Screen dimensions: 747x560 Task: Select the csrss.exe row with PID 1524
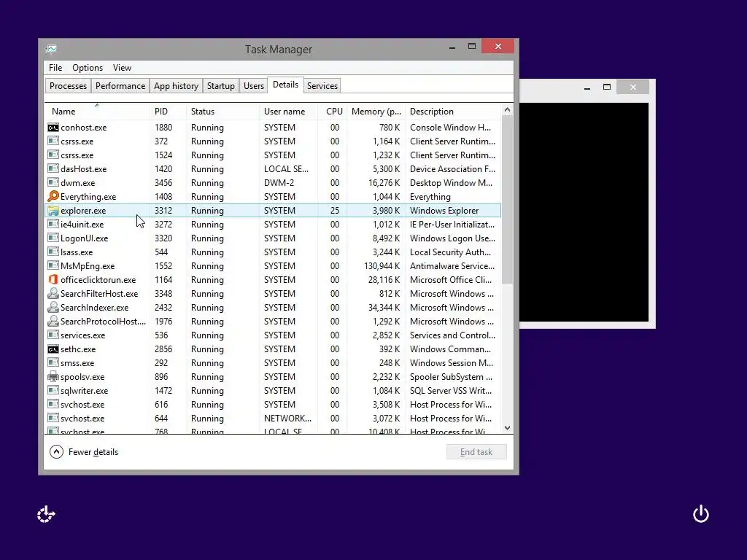[x=273, y=155]
